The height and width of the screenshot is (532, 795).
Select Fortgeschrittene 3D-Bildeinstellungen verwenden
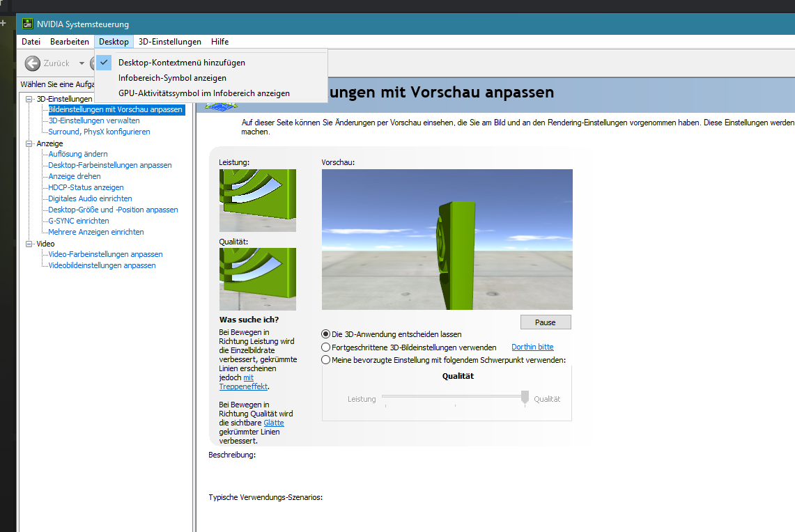(x=326, y=347)
